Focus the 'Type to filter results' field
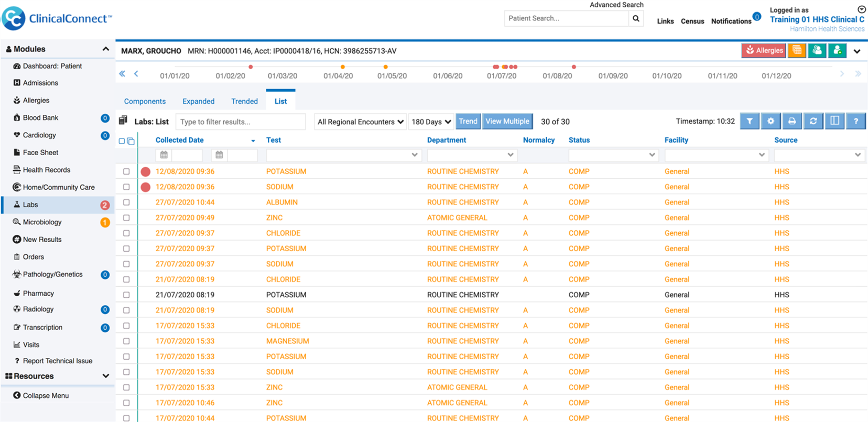 point(241,122)
